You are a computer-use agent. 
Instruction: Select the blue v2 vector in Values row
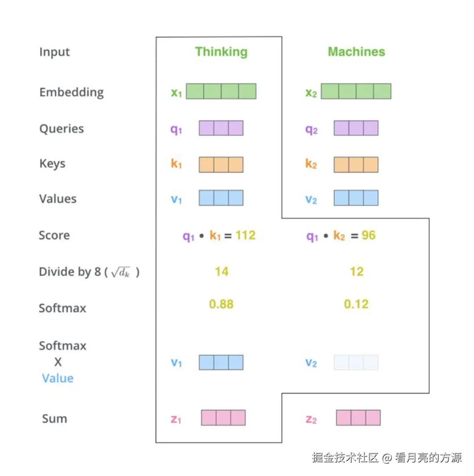point(356,198)
